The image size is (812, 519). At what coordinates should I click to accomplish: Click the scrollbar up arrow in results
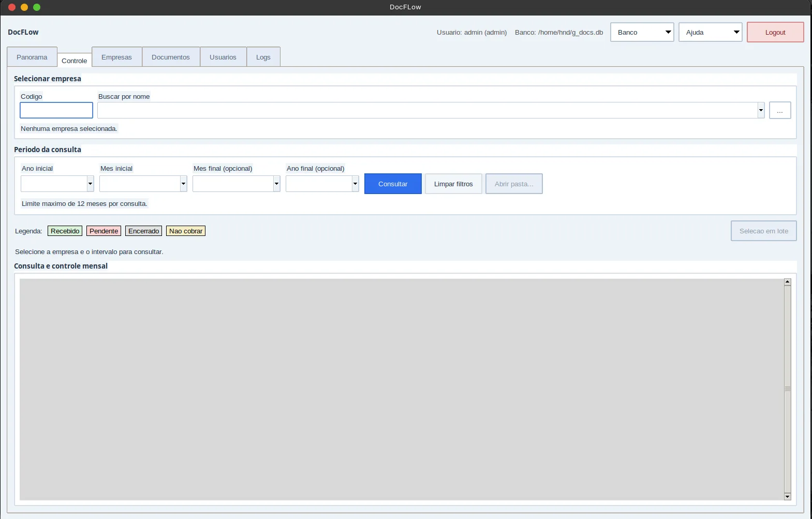(787, 282)
